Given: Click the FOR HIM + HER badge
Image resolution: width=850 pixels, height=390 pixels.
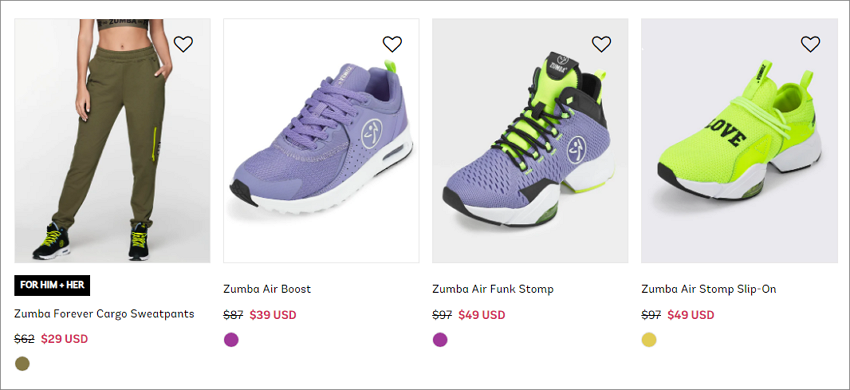Looking at the screenshot, I should point(52,285).
